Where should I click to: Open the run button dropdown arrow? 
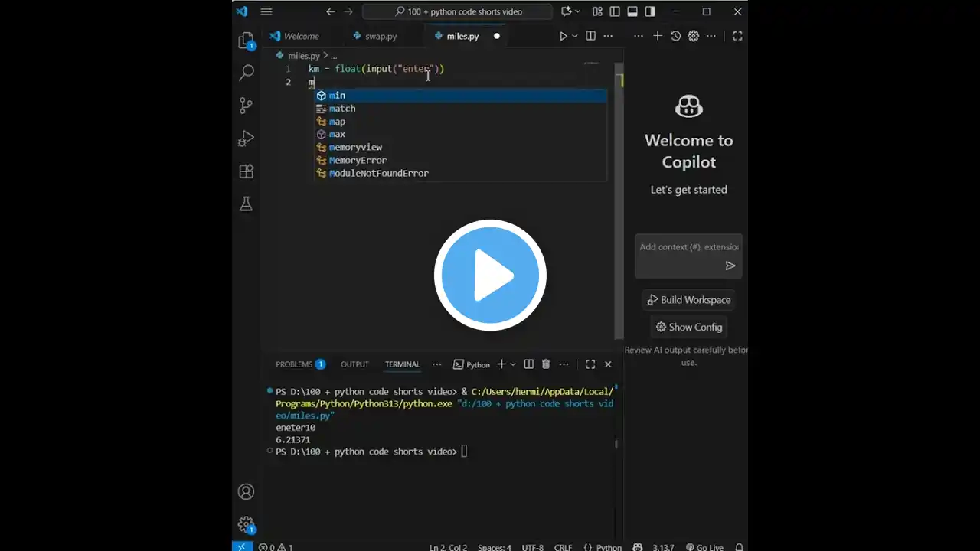click(x=574, y=36)
